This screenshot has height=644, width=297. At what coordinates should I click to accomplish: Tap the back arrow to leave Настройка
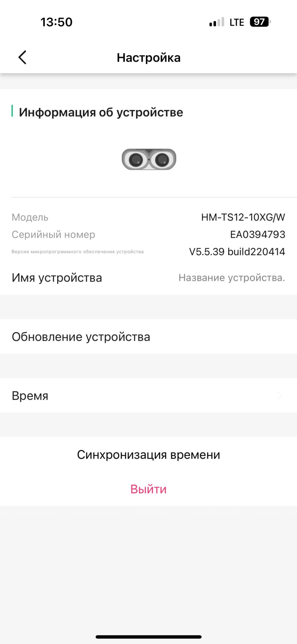[x=22, y=57]
